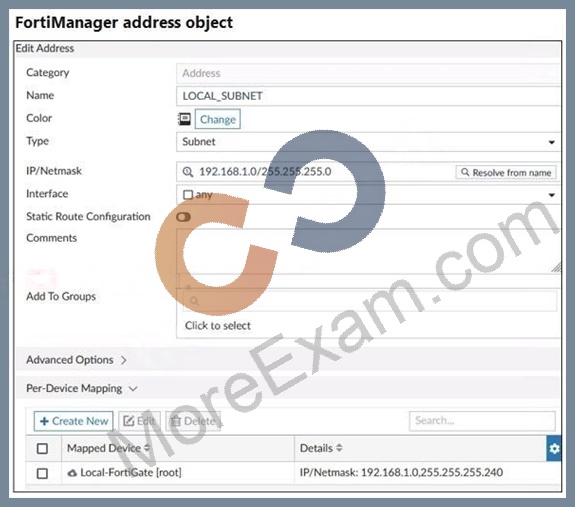
Task: Click the Mapped Device sort arrows
Action: [x=147, y=448]
